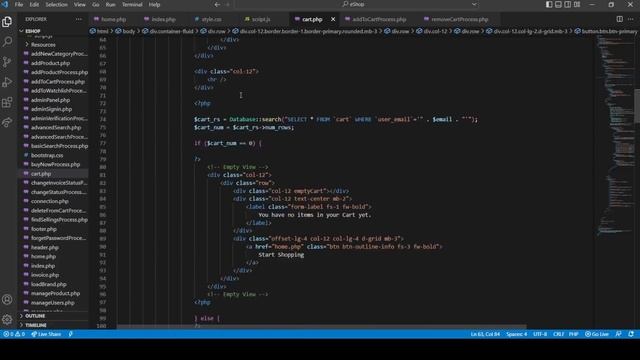This screenshot has width=640, height=360.
Task: Open Customize Layout icon
Action: 577,4
